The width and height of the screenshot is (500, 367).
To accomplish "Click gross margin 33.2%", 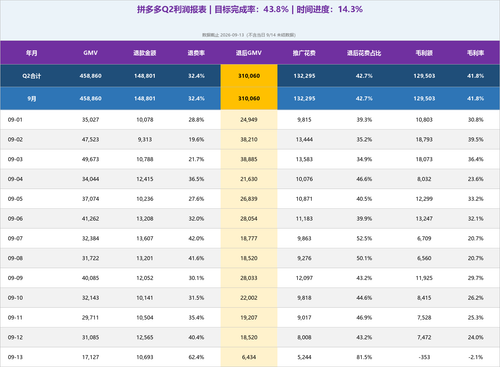I will coord(475,199).
